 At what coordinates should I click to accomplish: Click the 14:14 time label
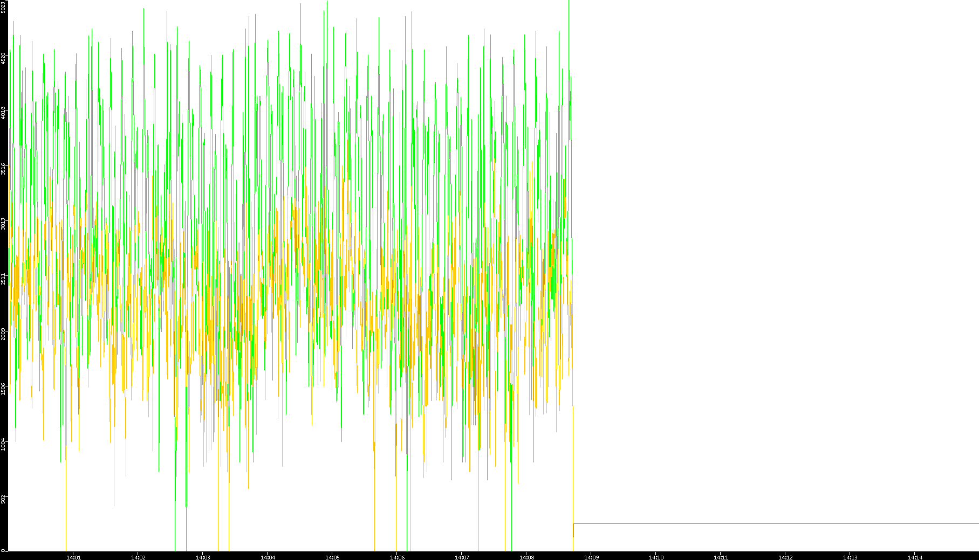tap(915, 557)
